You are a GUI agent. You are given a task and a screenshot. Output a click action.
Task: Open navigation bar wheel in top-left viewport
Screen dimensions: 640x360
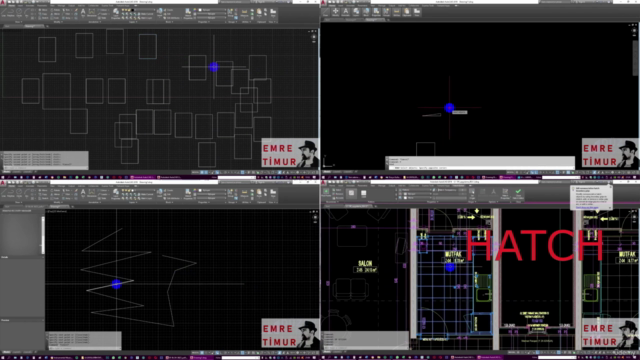(x=314, y=37)
